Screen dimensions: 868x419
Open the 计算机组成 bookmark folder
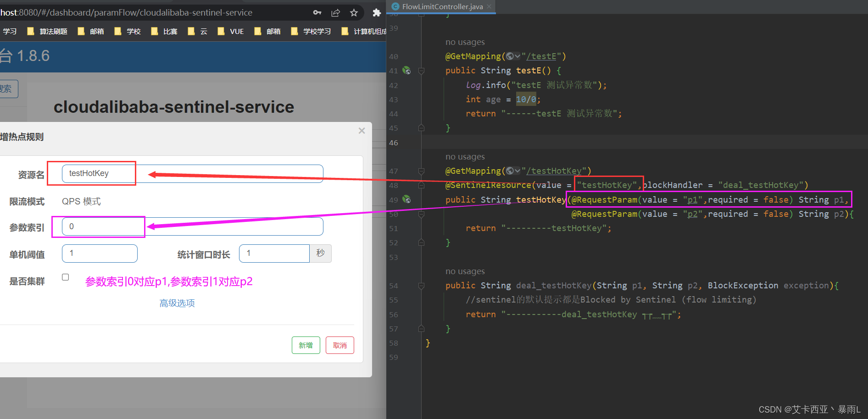[364, 31]
